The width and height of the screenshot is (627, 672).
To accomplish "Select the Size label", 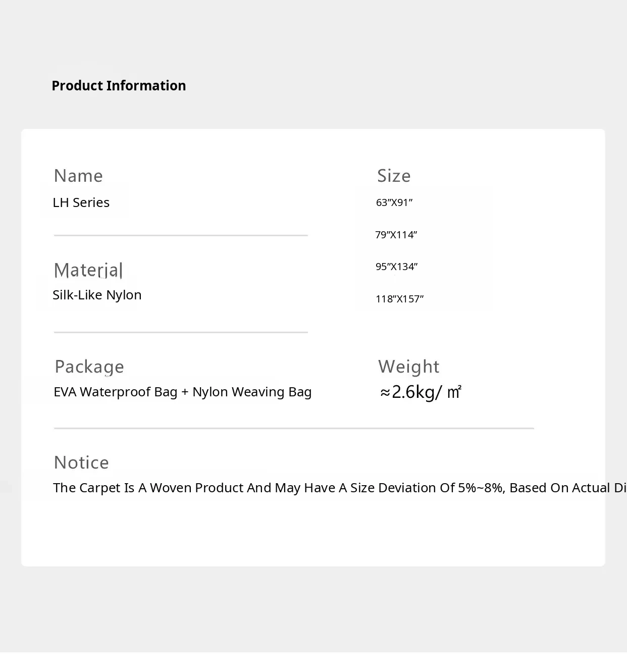I will point(394,176).
